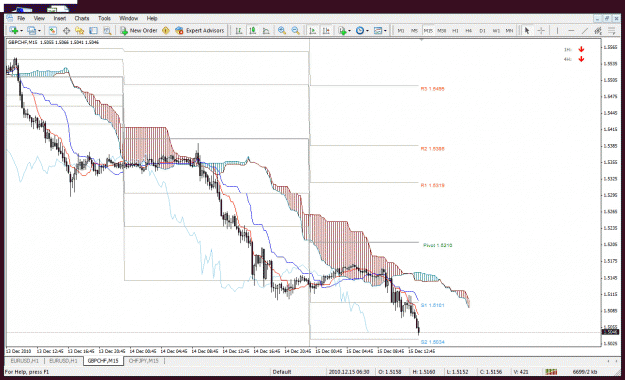The width and height of the screenshot is (625, 380).
Task: Open the Tools menu
Action: tap(104, 18)
